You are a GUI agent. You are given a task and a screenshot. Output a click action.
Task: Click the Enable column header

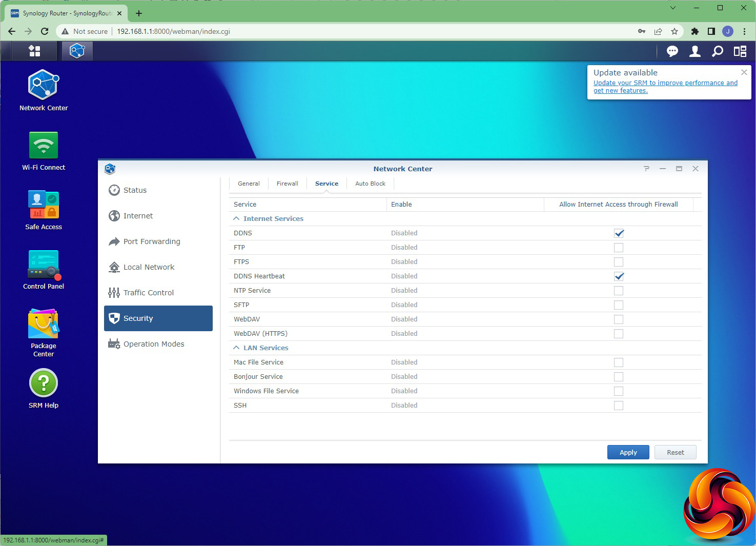coord(465,205)
